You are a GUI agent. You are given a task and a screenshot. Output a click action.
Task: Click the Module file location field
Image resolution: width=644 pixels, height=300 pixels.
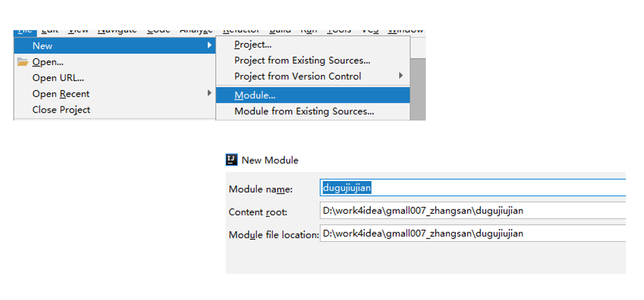(472, 234)
